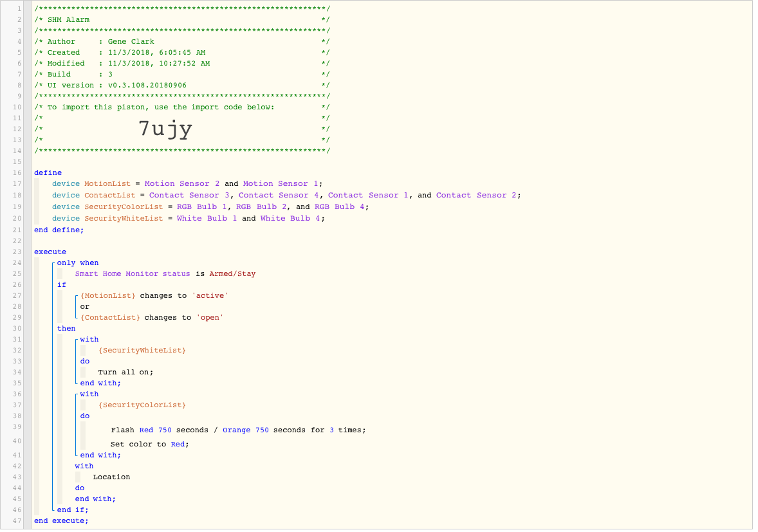Click 'do' on line 38
The height and width of the screenshot is (532, 758).
[x=84, y=416]
